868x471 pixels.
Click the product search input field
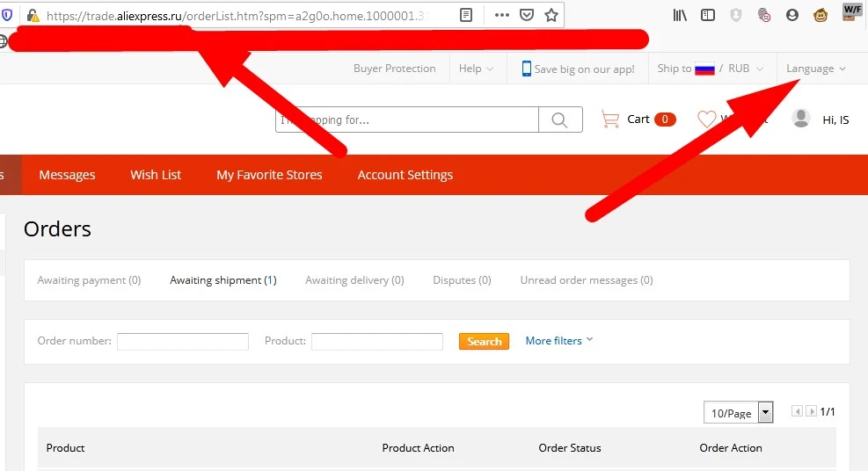(x=407, y=120)
